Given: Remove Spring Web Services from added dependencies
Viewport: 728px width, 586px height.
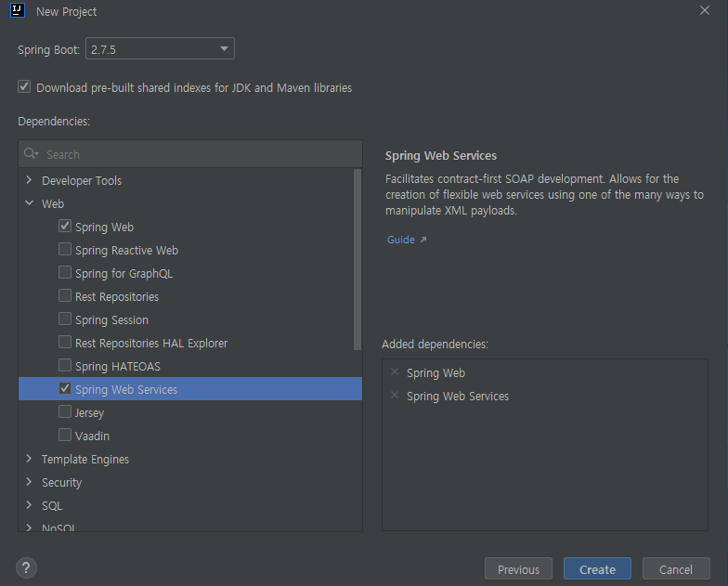Looking at the screenshot, I should [x=395, y=396].
